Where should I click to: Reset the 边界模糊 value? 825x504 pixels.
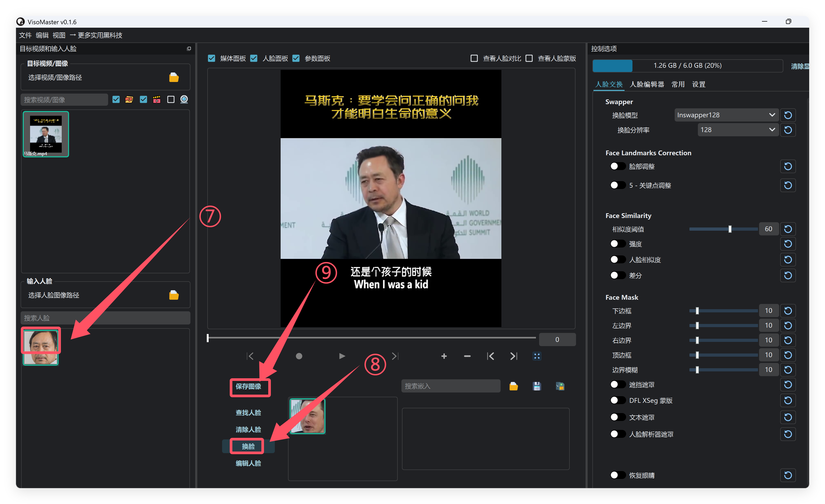click(788, 370)
